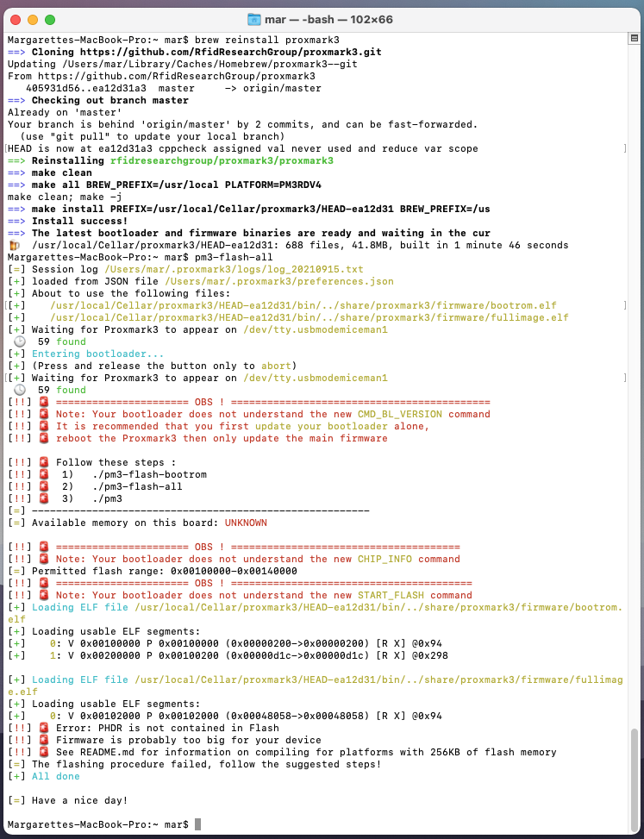Click the clock emoji directly above 'Entering bootloader'
Viewport: 644px width, 839px height.
click(19, 341)
